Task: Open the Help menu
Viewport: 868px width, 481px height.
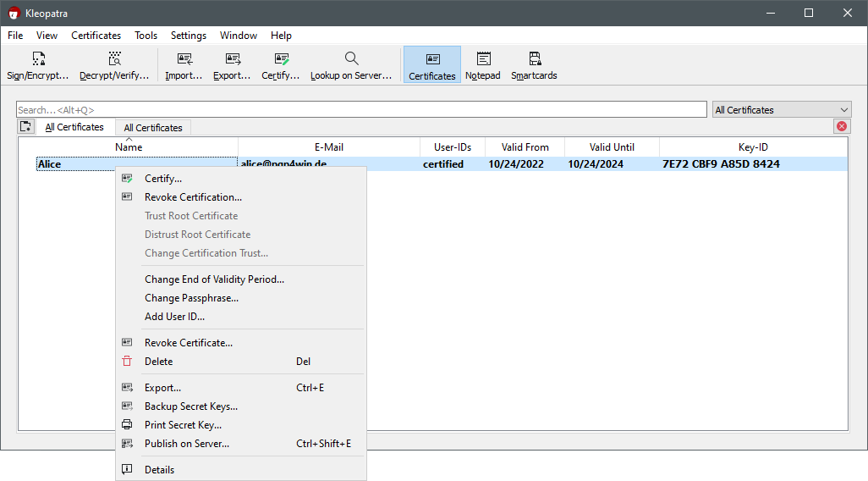Action: (281, 36)
